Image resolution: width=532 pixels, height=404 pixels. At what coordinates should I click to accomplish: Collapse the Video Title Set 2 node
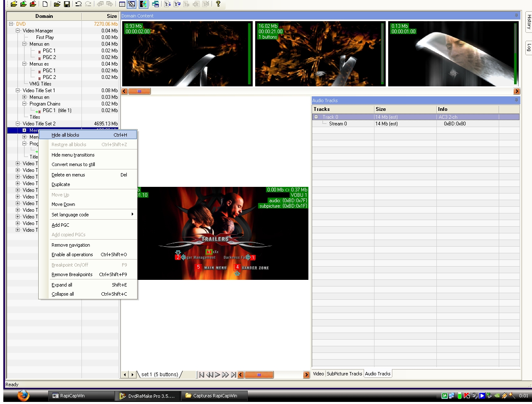click(18, 124)
